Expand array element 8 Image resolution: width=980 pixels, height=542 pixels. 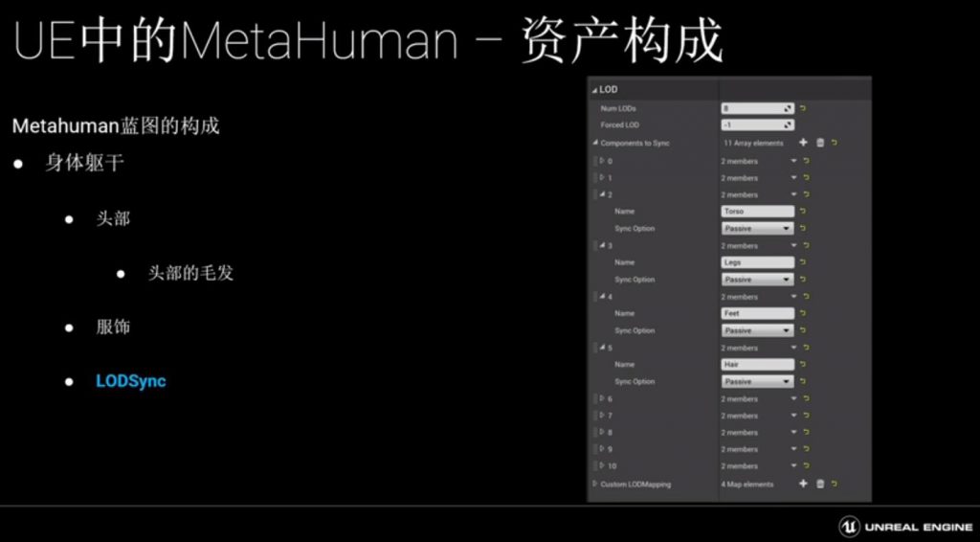coord(602,432)
